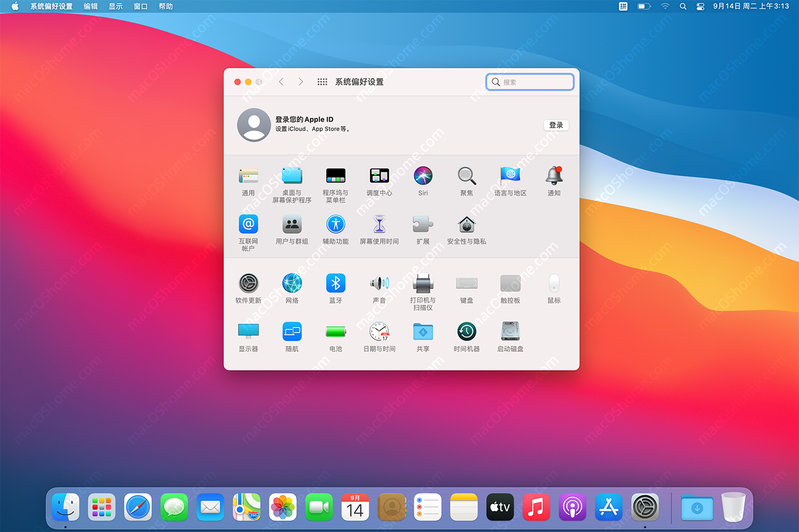The height and width of the screenshot is (532, 799).
Task: Open the 编辑 menu
Action: 91,6
